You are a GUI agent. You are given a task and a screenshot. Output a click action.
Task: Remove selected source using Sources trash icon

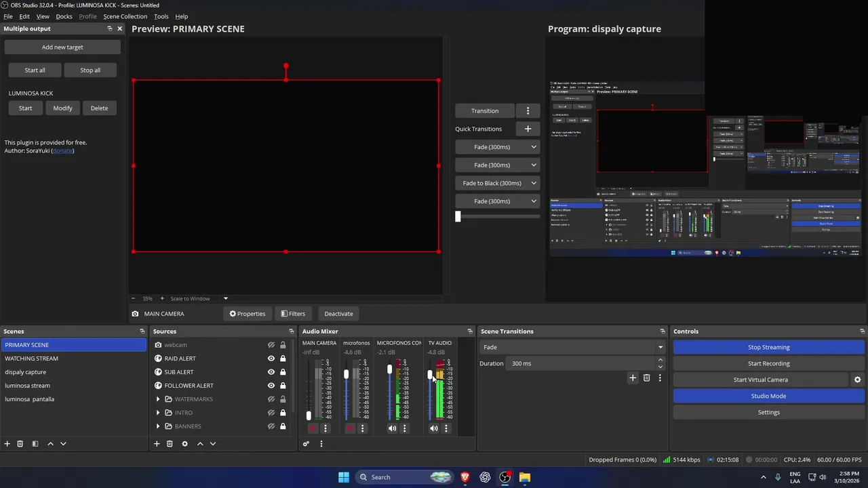click(x=170, y=444)
